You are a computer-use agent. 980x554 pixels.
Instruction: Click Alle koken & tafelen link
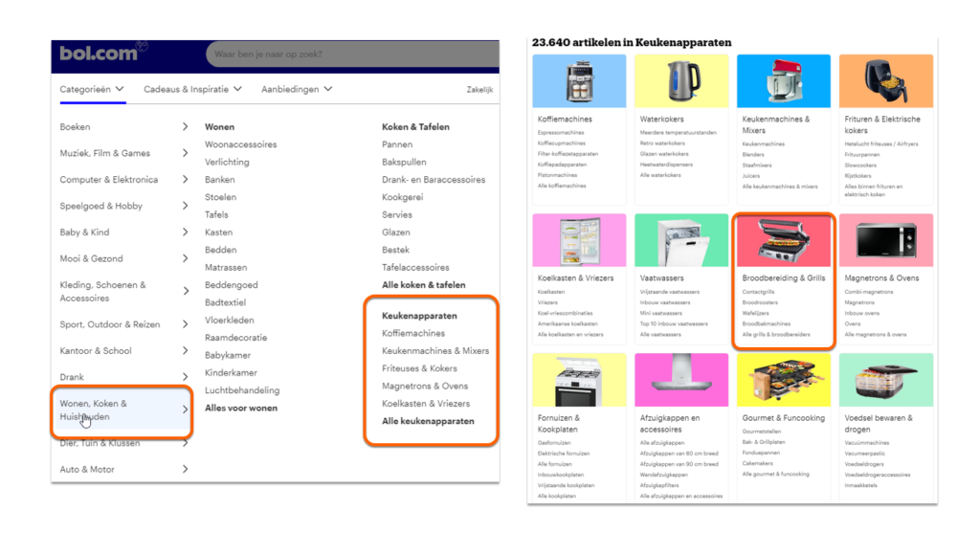pos(424,285)
